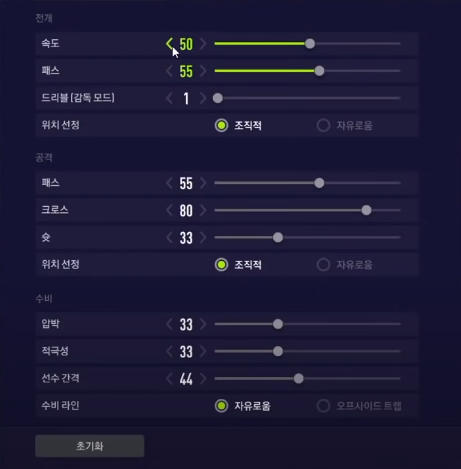The image size is (461, 469).
Task: Decrease 크로스 value with left arrow
Action: tap(169, 210)
